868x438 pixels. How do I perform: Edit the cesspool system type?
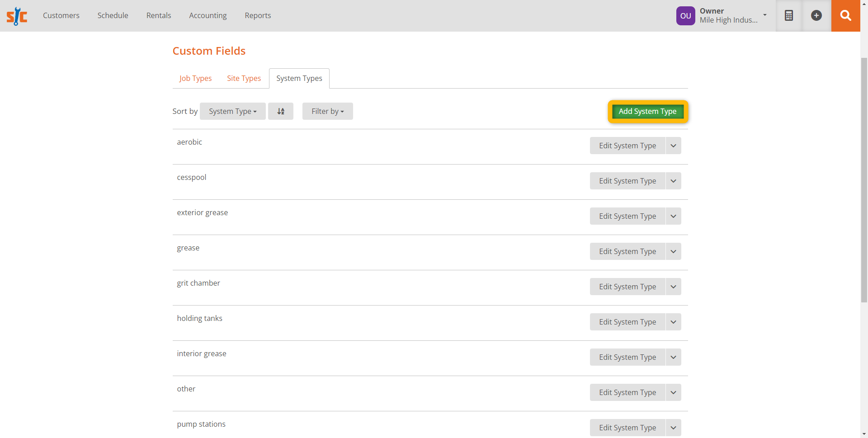click(x=627, y=181)
